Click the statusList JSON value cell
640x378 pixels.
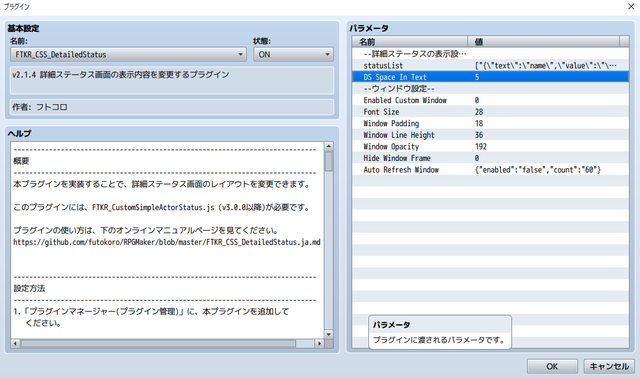(546, 65)
